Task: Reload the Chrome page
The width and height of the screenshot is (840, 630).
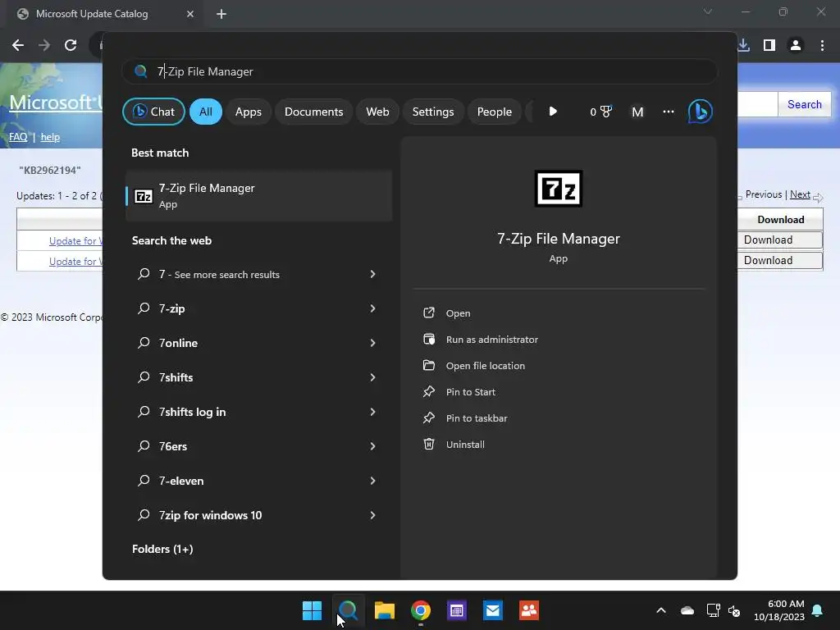Action: pos(71,45)
